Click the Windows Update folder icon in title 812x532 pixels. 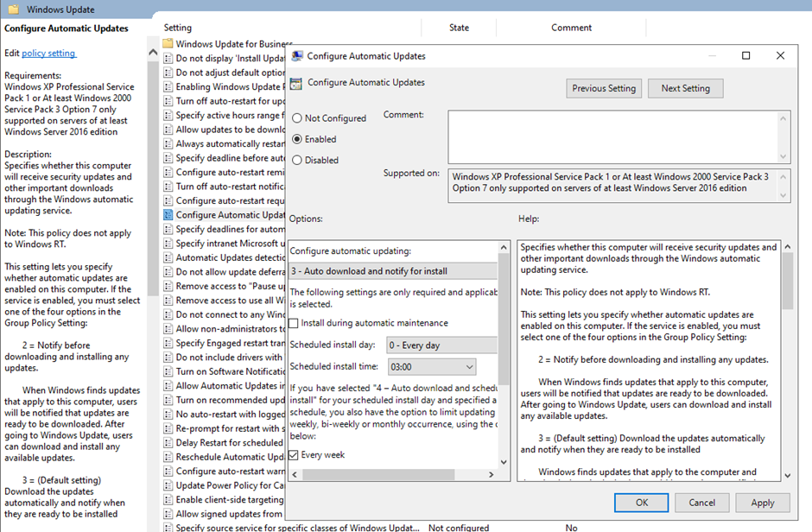tap(14, 9)
